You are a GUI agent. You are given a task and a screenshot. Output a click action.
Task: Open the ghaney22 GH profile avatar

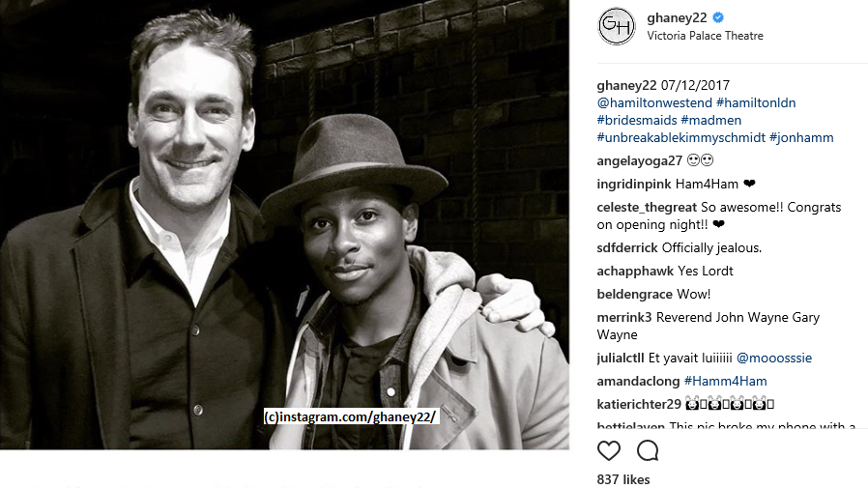[x=616, y=26]
